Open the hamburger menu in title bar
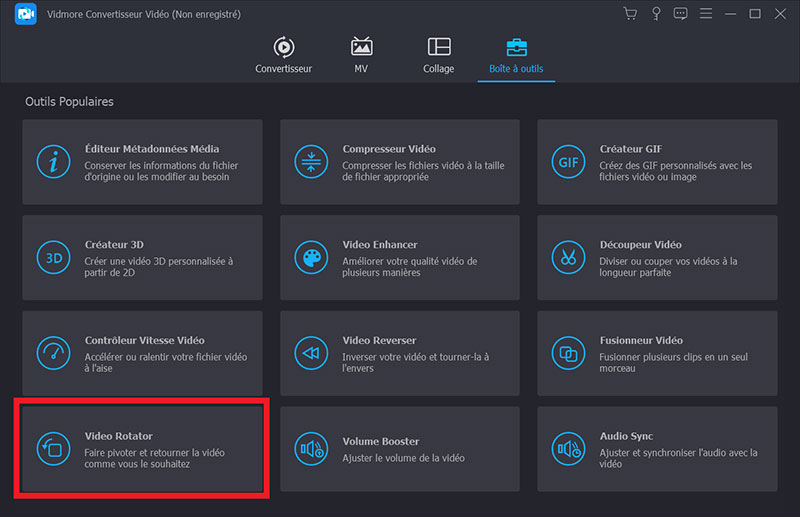 [x=706, y=14]
